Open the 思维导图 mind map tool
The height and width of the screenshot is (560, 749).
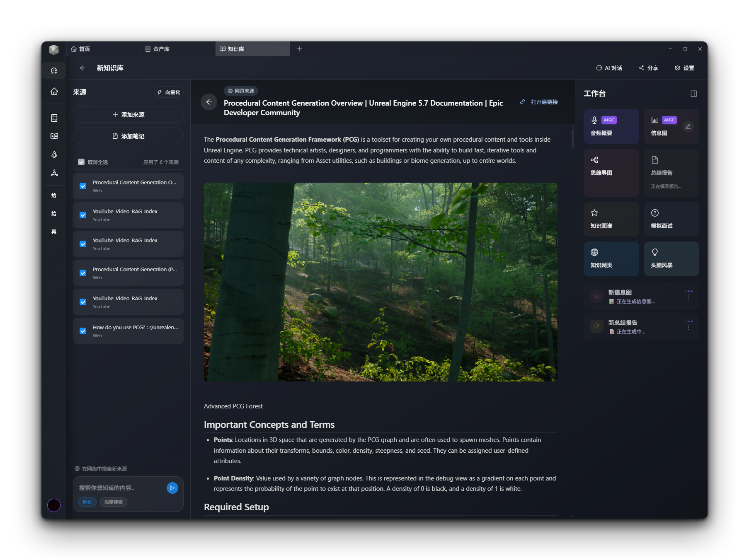pyautogui.click(x=611, y=173)
